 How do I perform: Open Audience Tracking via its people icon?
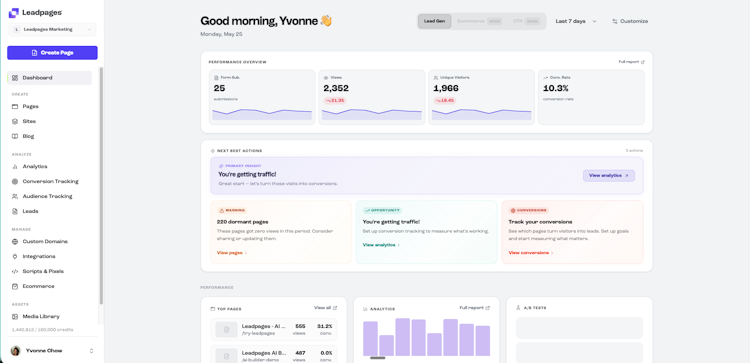pos(15,196)
